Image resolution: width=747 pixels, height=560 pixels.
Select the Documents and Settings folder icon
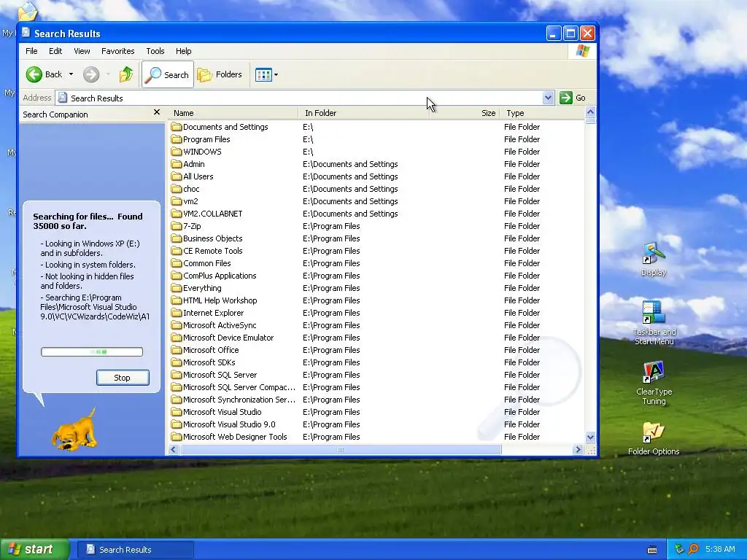177,127
